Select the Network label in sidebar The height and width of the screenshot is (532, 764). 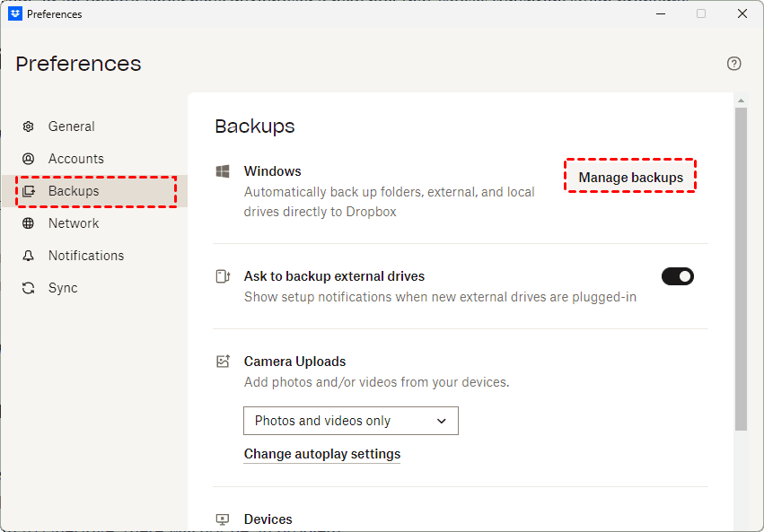tap(74, 223)
